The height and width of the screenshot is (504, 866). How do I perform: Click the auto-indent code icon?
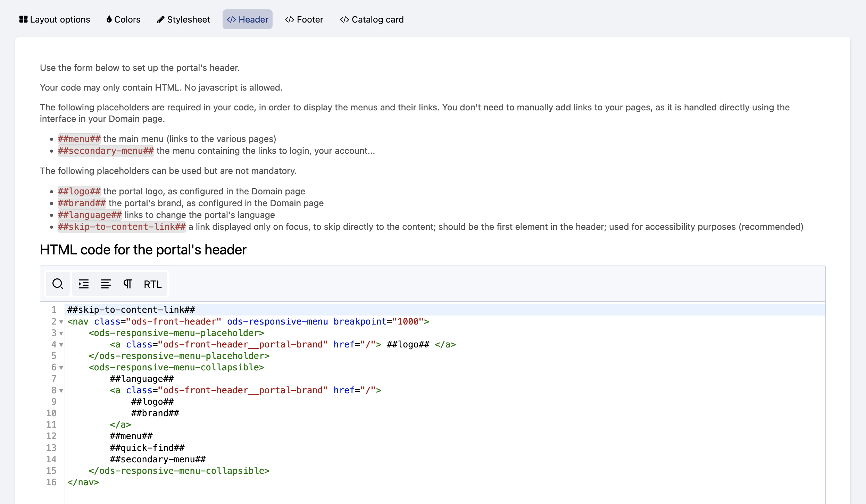click(84, 284)
